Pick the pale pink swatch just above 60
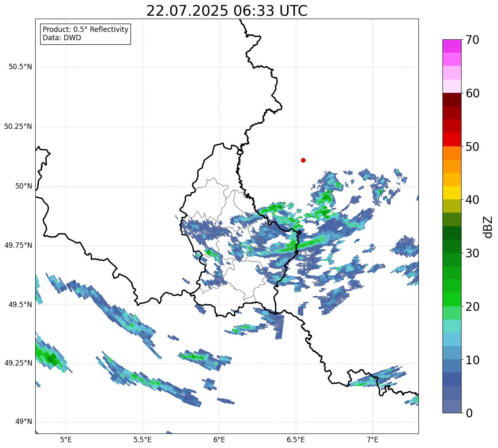Screen dimensions: 498x448 tap(452, 86)
